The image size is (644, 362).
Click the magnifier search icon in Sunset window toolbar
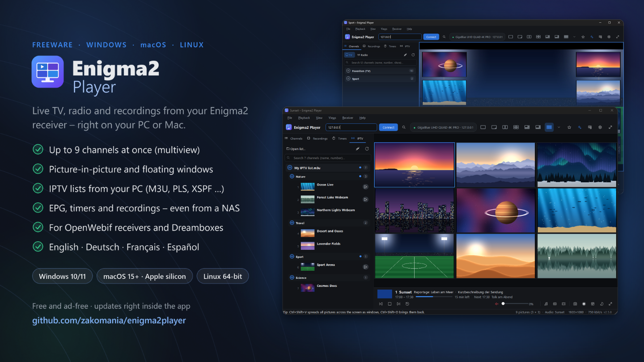click(404, 127)
